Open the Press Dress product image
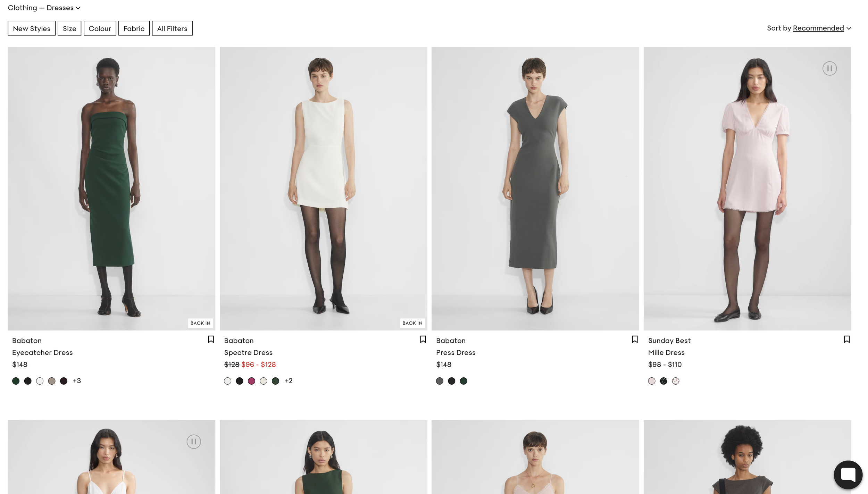The height and width of the screenshot is (494, 868). (x=535, y=189)
